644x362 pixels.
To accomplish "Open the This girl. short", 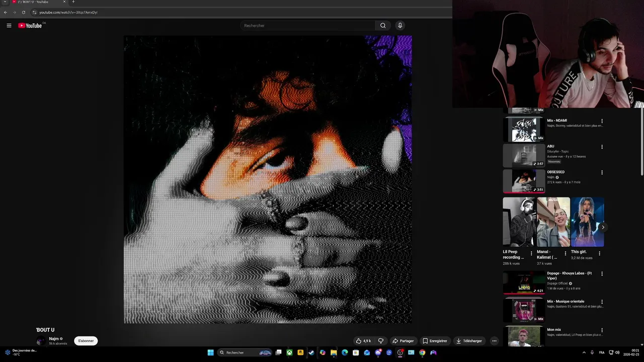I will point(588,222).
